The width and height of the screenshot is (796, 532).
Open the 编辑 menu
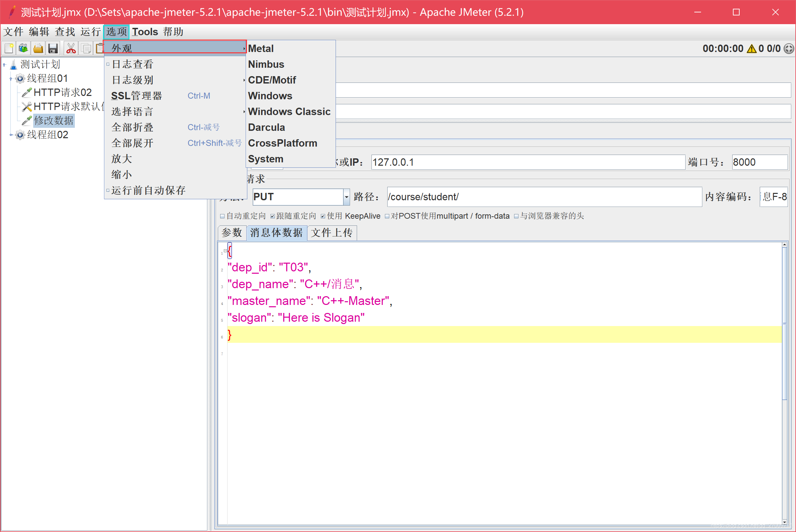[x=39, y=32]
